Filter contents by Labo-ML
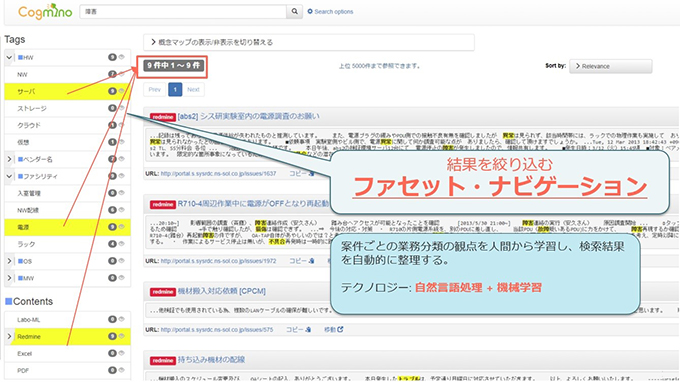This screenshot has height=382, width=680. pos(29,320)
